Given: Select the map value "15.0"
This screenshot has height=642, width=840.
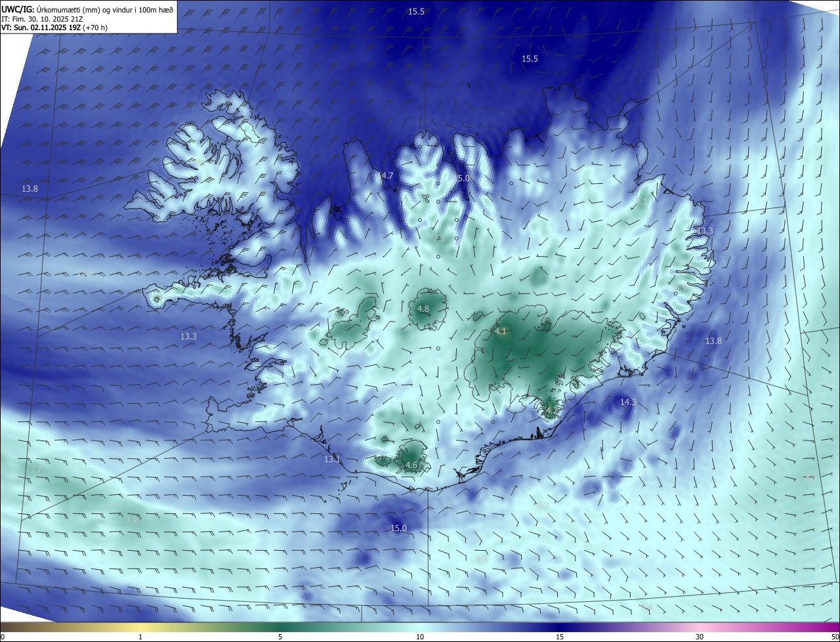Looking at the screenshot, I should 398,528.
